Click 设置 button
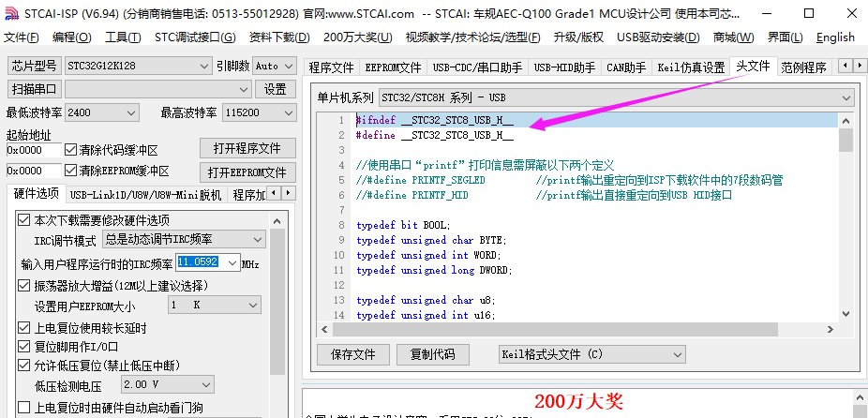 (x=276, y=89)
